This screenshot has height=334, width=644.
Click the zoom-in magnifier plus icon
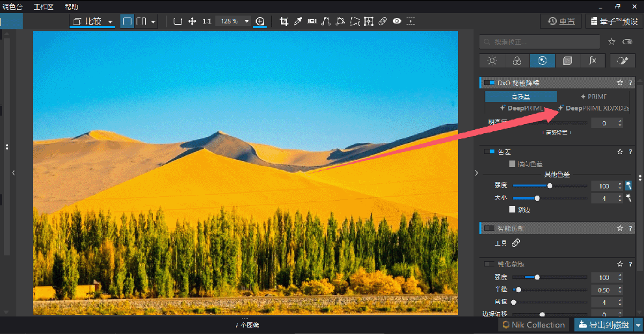point(260,21)
